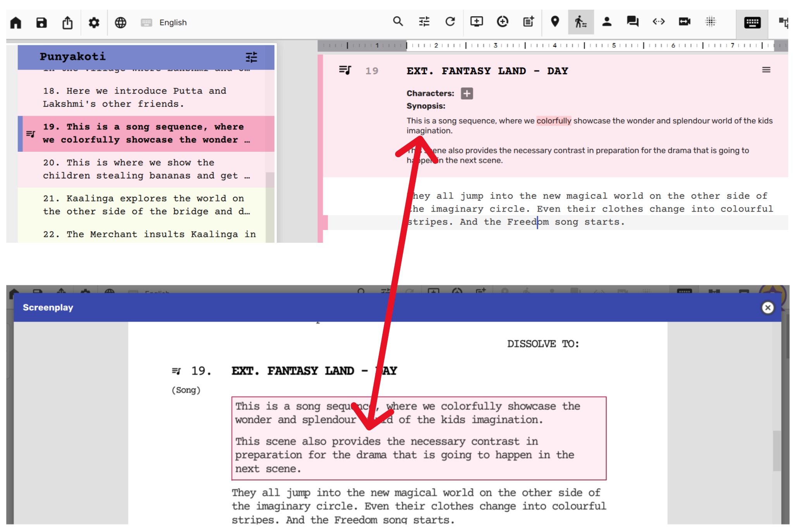Open settings gear icon
The image size is (793, 532).
[94, 22]
